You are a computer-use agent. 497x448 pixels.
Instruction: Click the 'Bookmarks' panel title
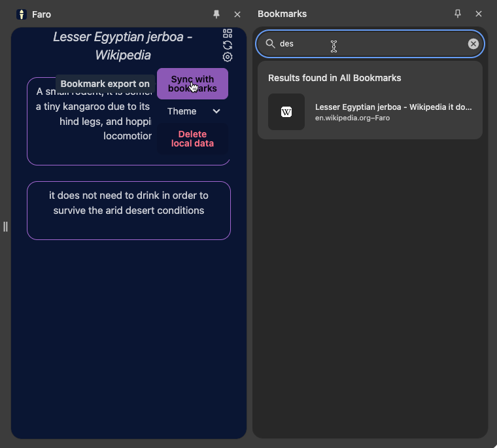(x=282, y=14)
